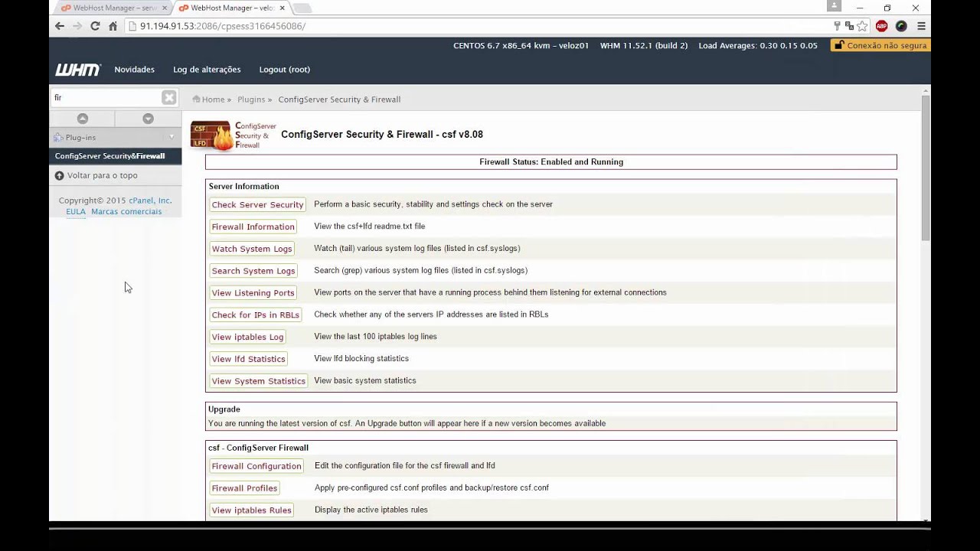
Task: Focus the sidebar search input field
Action: pyautogui.click(x=106, y=97)
